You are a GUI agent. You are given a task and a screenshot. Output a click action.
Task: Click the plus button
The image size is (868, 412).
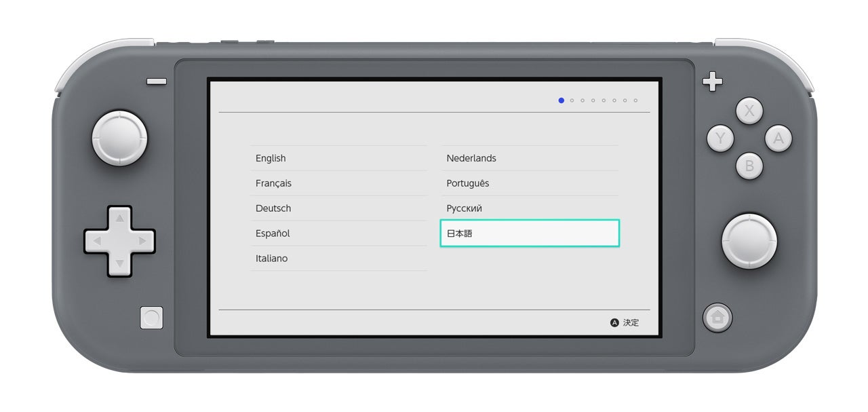click(x=712, y=81)
